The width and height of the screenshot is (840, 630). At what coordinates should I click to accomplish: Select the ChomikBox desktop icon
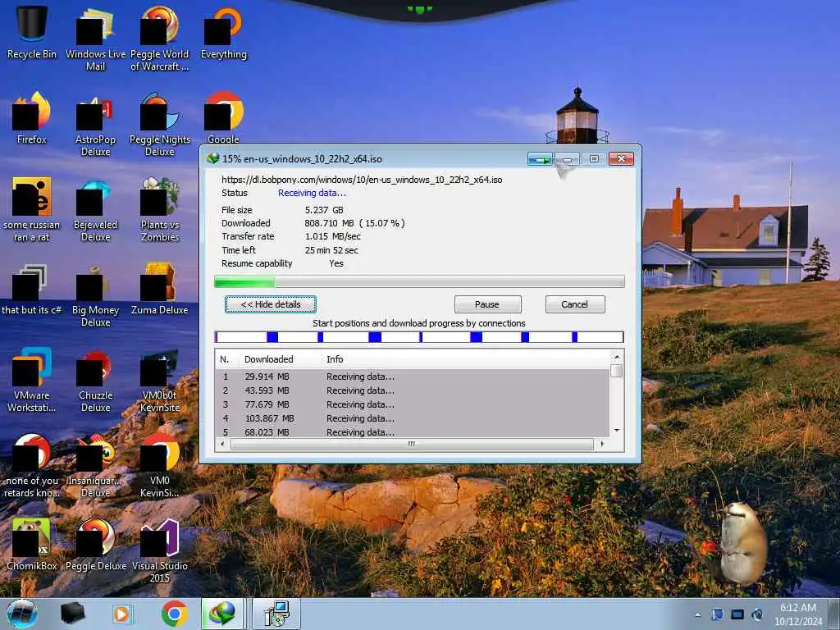click(32, 545)
